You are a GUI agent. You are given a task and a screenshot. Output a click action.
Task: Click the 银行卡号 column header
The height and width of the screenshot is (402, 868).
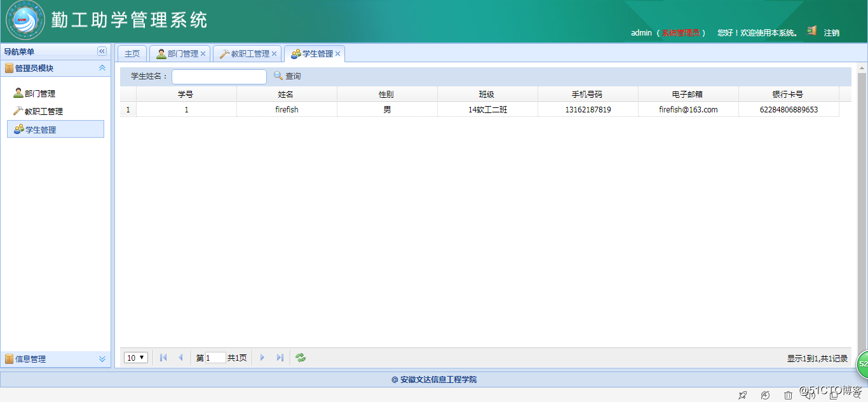coord(789,94)
